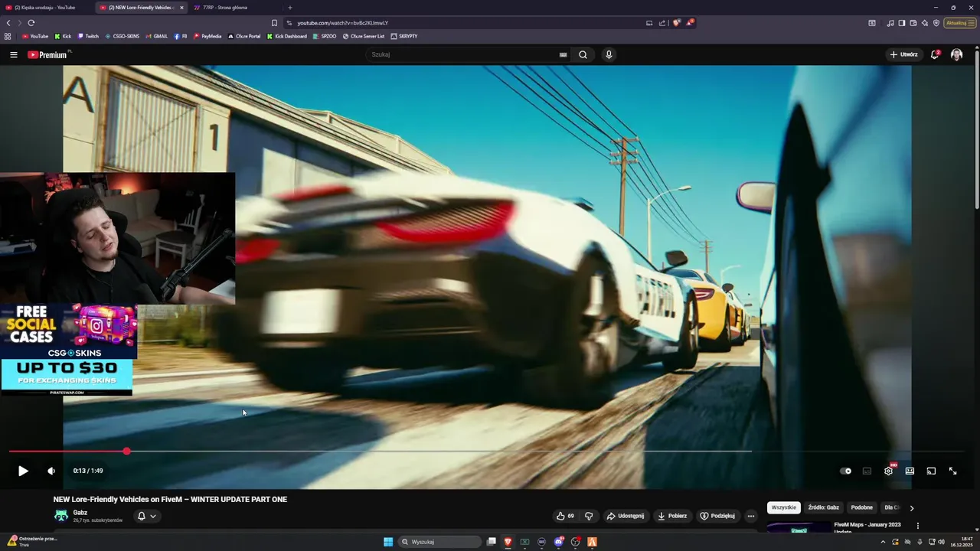Reload the page

31,23
